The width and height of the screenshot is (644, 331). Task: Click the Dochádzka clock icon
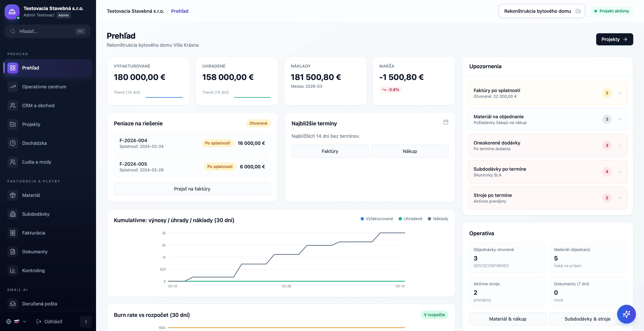[13, 143]
